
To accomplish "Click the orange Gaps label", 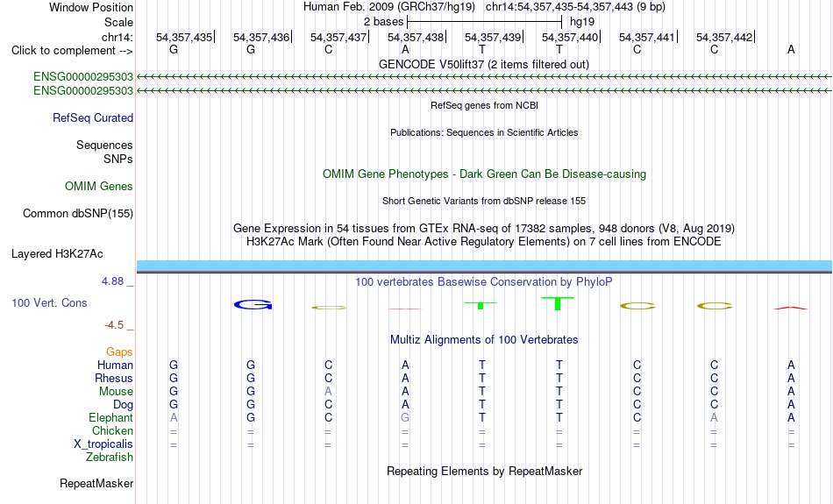I will (x=119, y=352).
